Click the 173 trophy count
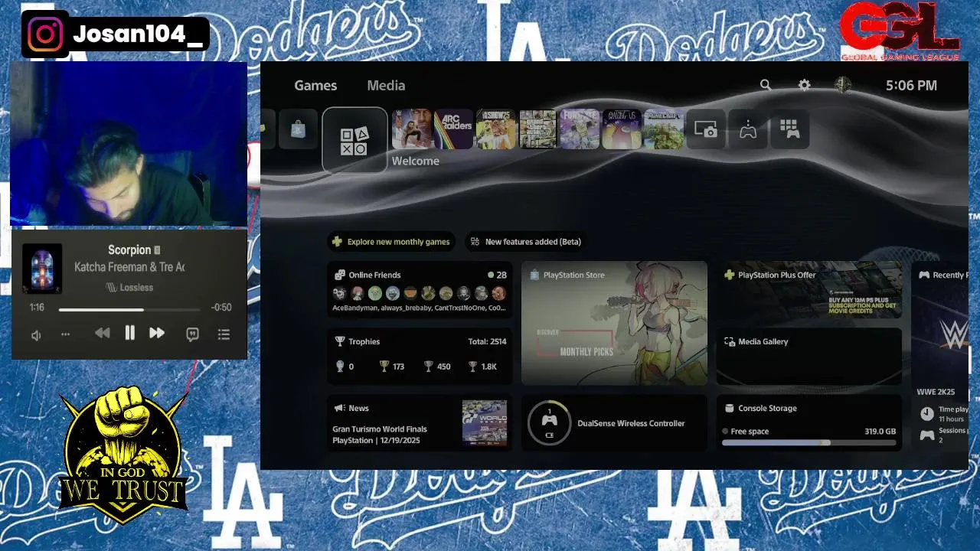The image size is (980, 551). tap(392, 367)
